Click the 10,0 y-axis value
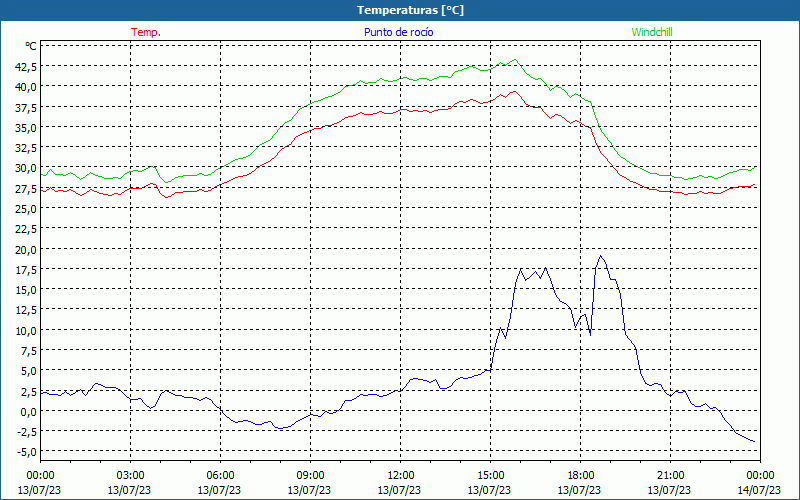 26,330
